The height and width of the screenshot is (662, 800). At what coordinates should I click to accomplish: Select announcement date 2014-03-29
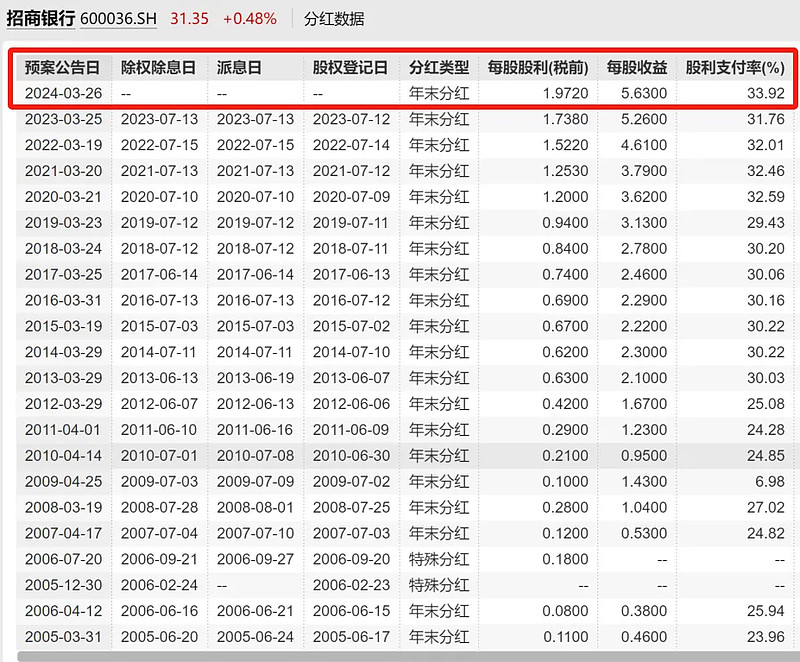coord(63,352)
